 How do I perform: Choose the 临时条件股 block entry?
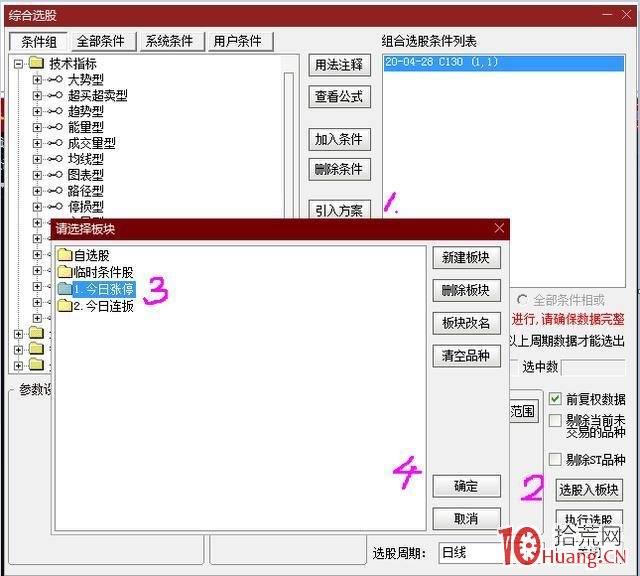pos(104,272)
